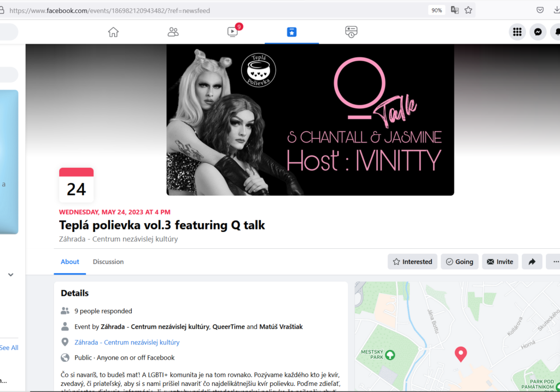
Task: Open the 90% zoom level indicator
Action: click(x=436, y=10)
